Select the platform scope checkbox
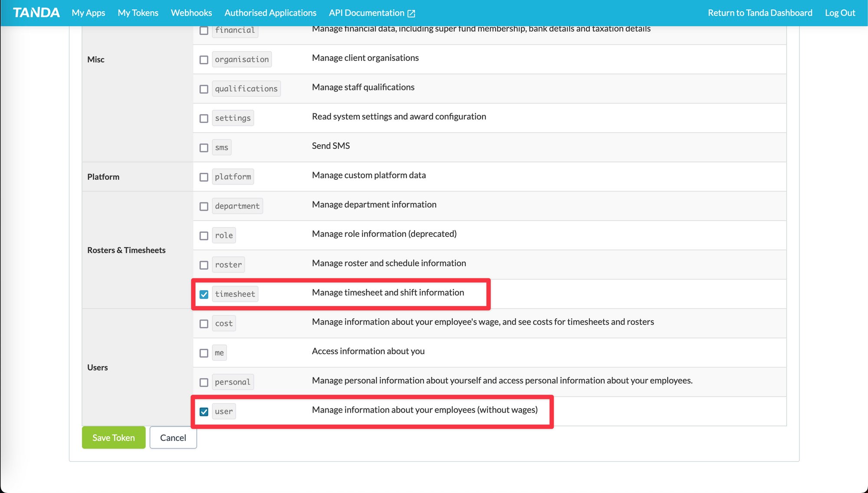The width and height of the screenshot is (868, 493). 204,177
